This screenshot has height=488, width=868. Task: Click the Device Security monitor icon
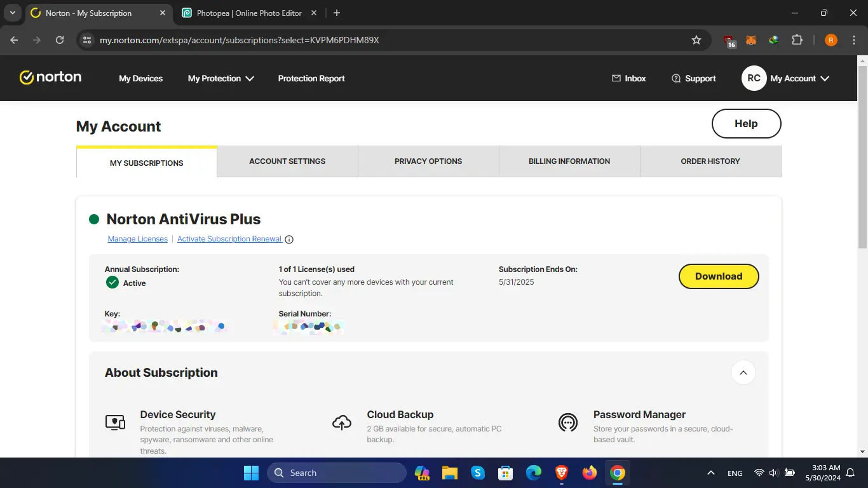click(115, 422)
